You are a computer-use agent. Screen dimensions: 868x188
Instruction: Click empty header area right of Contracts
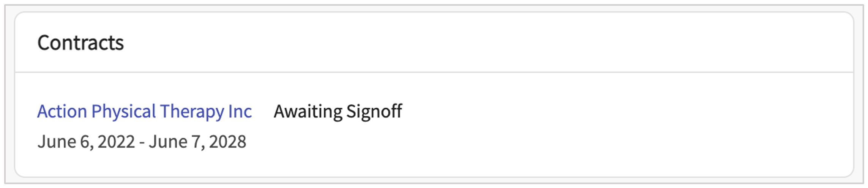(x=494, y=43)
